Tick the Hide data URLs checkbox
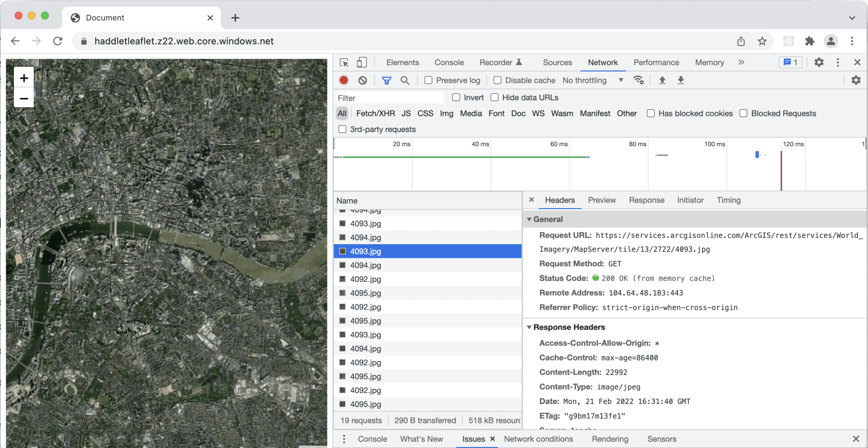 point(495,97)
